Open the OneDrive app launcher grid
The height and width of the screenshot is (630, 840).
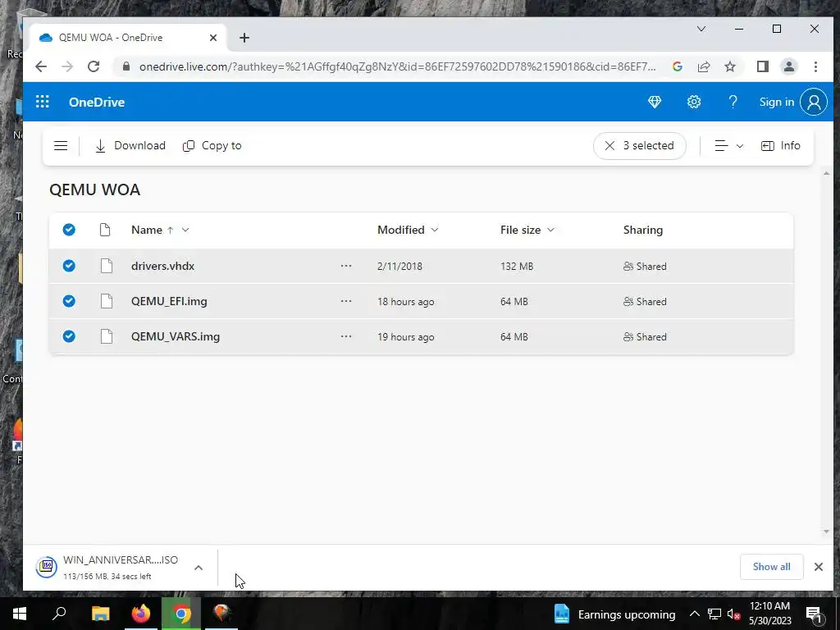(x=43, y=102)
